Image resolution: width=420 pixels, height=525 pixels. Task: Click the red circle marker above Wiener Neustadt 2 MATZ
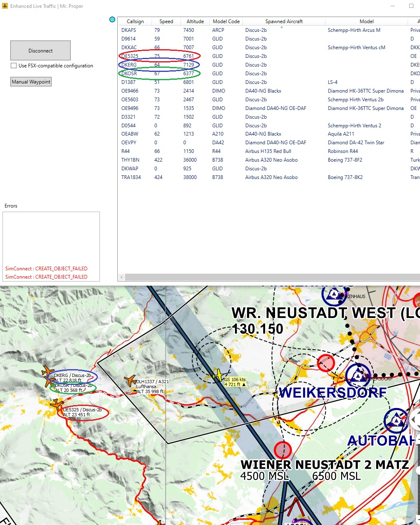tap(282, 450)
